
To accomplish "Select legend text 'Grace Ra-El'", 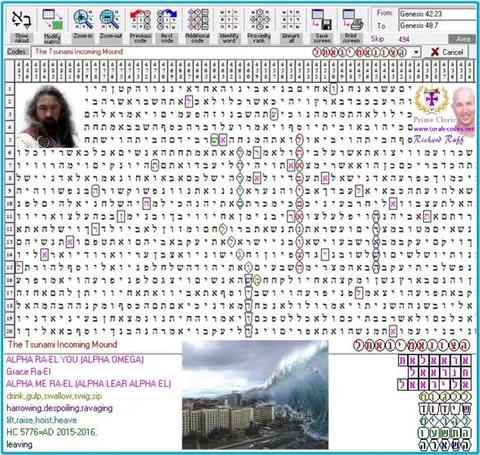I will [29, 372].
